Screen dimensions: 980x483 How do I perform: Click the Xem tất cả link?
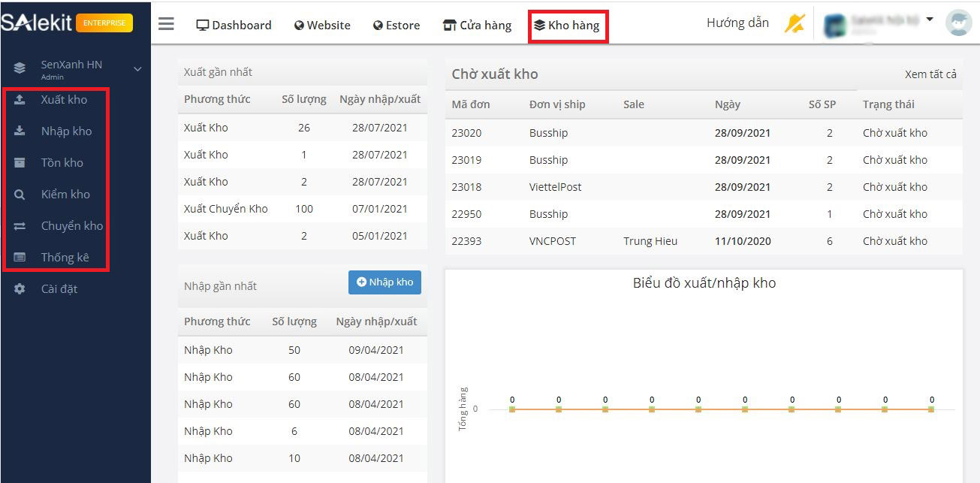pyautogui.click(x=930, y=74)
